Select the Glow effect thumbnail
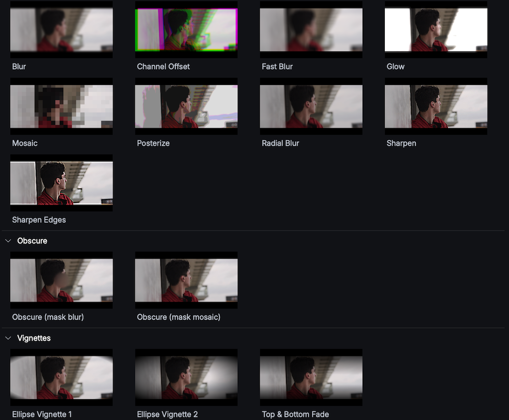The width and height of the screenshot is (509, 420). coord(436,30)
